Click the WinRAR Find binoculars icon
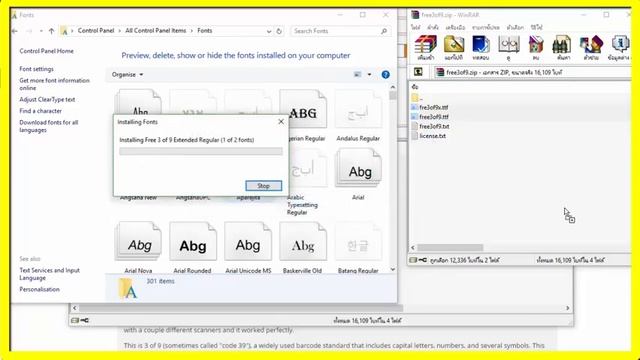Viewport: 640px width, 360px height. pos(562,44)
